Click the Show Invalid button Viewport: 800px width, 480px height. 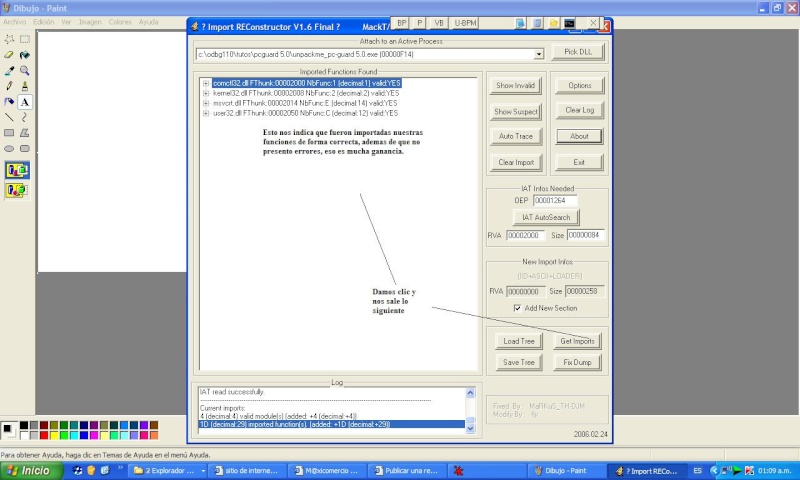click(x=515, y=86)
